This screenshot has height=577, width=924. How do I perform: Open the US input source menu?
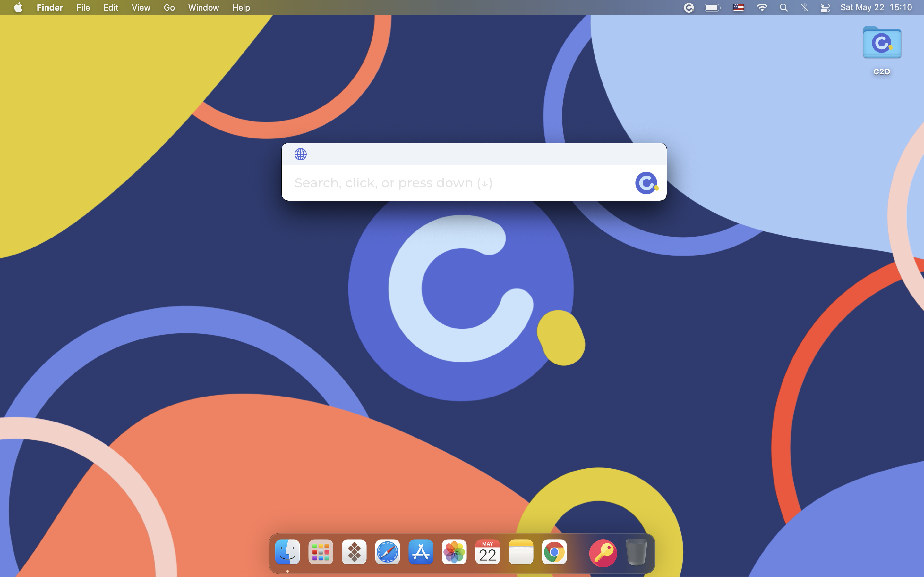tap(738, 8)
